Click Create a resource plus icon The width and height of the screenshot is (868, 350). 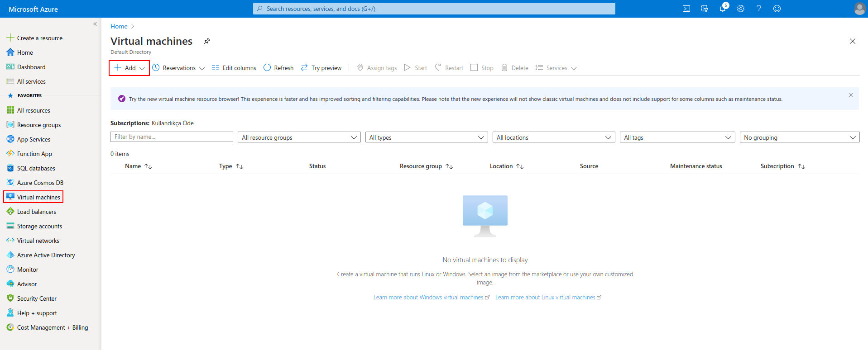(10, 38)
